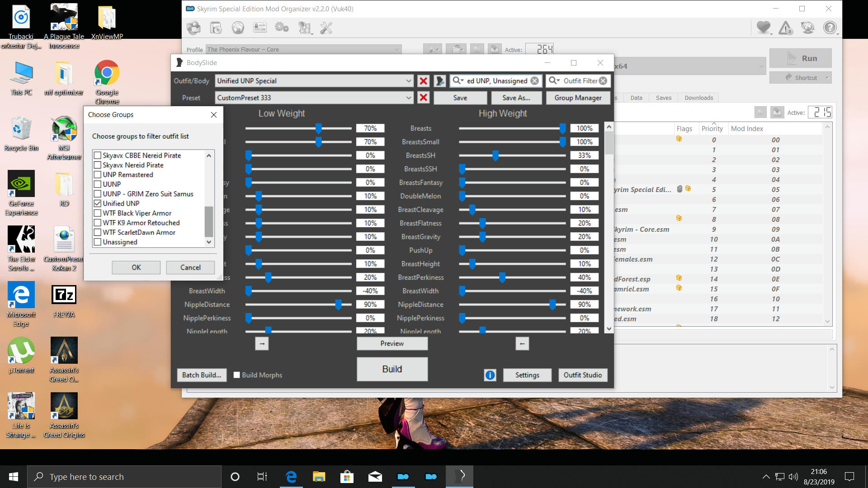Sort plugins by Mod Index column header
The height and width of the screenshot is (488, 868).
pos(747,129)
